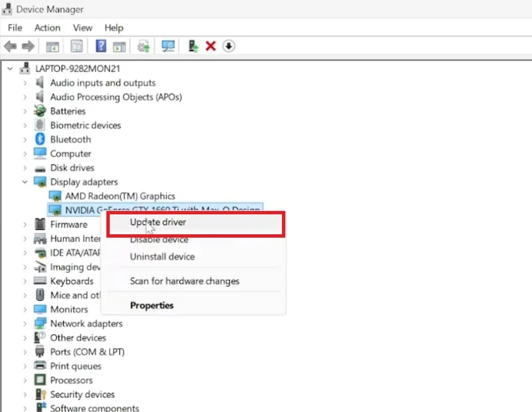Select the Biometric devices label
This screenshot has height=412, width=532.
click(86, 125)
